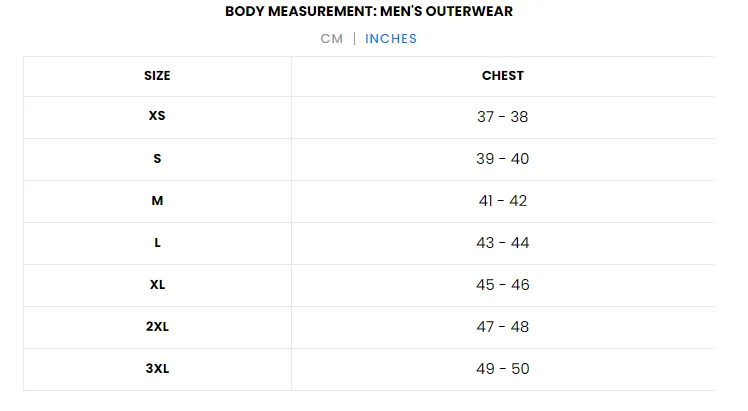Select the 3XL size row label
Screen dimensions: 748x411
[157, 369]
